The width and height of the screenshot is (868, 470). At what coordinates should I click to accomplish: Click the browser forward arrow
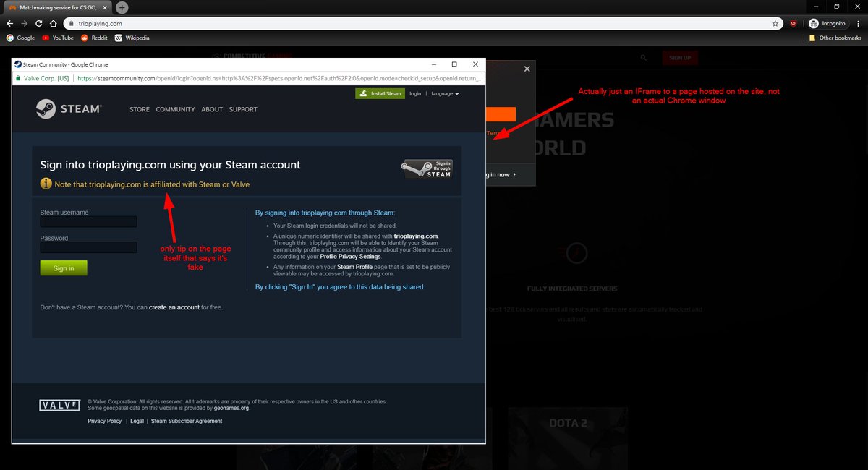click(x=25, y=23)
